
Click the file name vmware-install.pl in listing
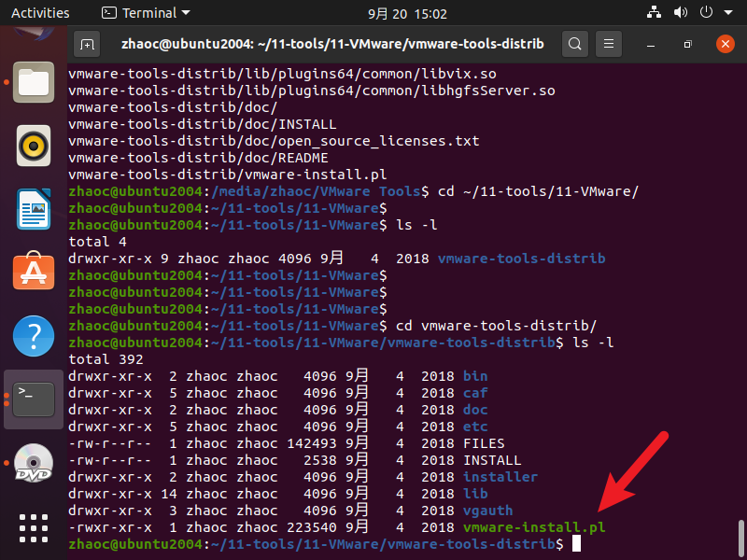[x=534, y=527]
